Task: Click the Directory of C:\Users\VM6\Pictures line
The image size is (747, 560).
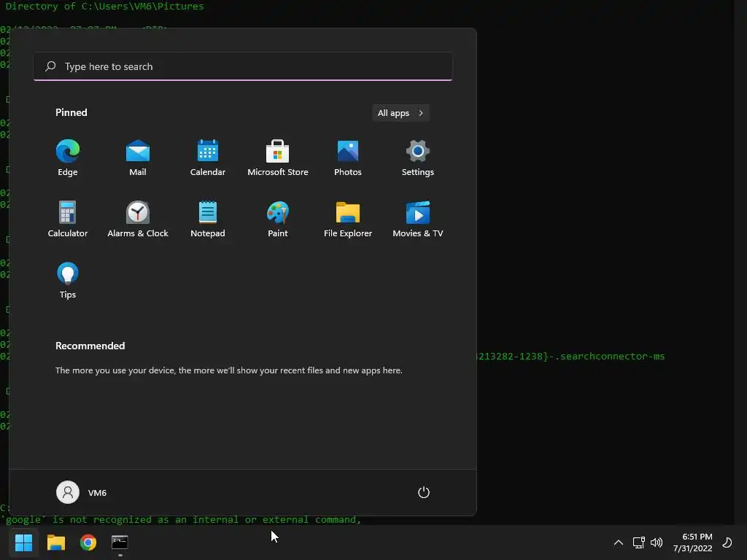Action: tap(104, 6)
